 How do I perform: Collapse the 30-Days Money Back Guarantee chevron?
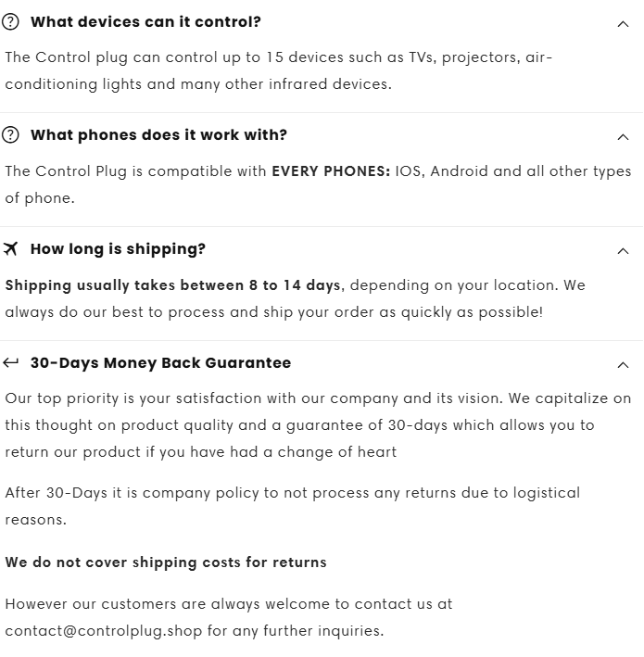(x=623, y=365)
